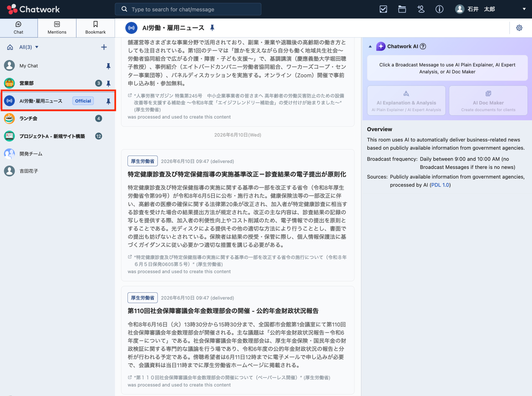Screen dimensions: 532x396
Task: Click the Chatwork logo
Action: pos(33,9)
